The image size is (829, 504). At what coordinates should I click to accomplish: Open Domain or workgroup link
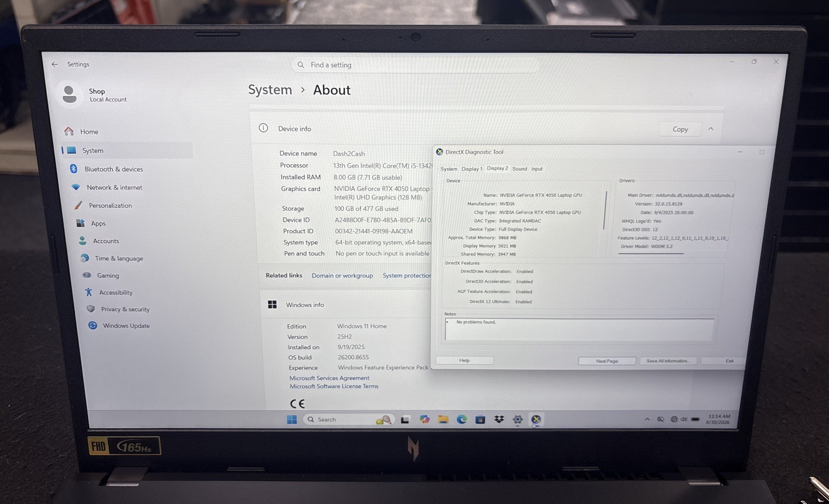click(342, 276)
